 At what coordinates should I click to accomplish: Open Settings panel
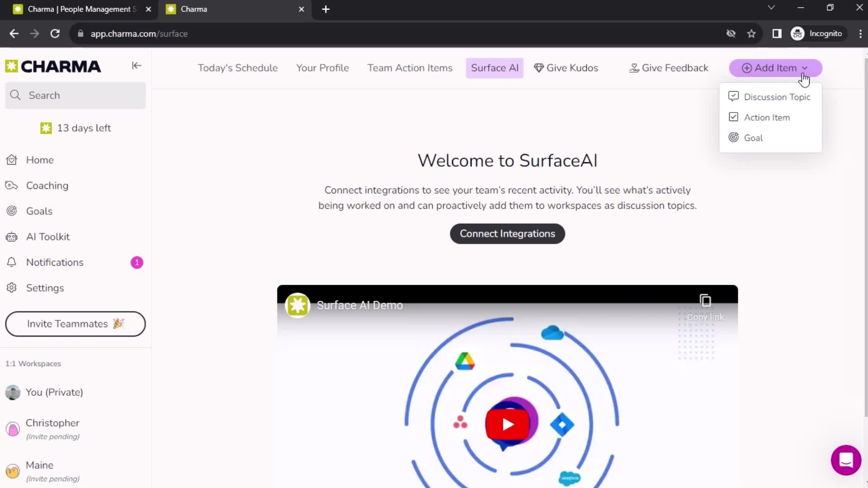45,287
